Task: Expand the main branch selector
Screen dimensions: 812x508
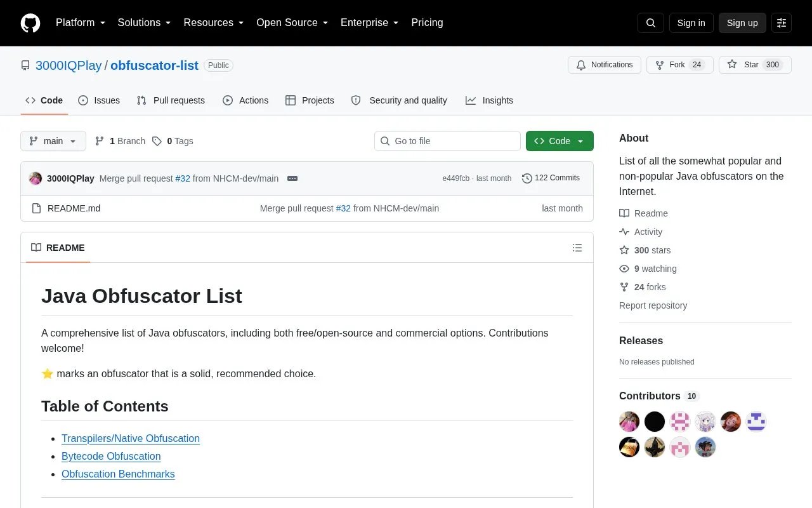Action: click(53, 141)
